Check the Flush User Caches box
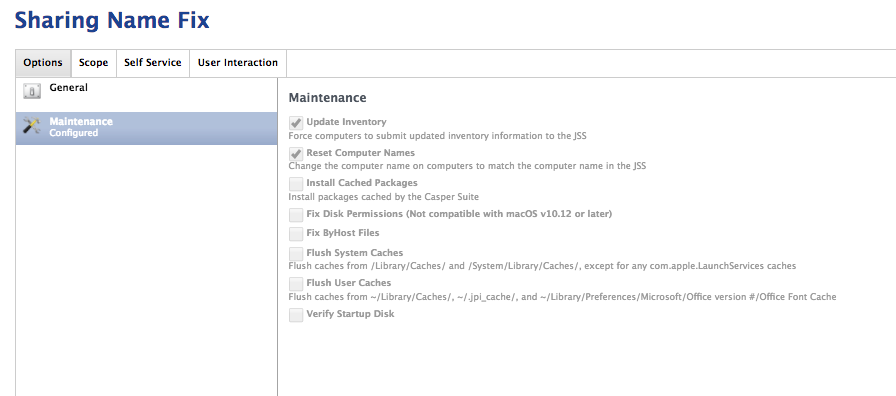 coord(296,283)
